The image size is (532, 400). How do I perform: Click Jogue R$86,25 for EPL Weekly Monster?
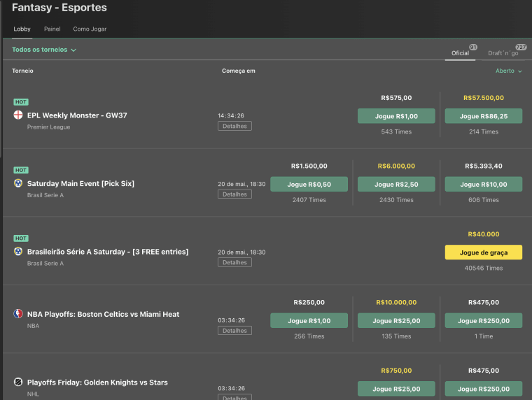pyautogui.click(x=484, y=116)
